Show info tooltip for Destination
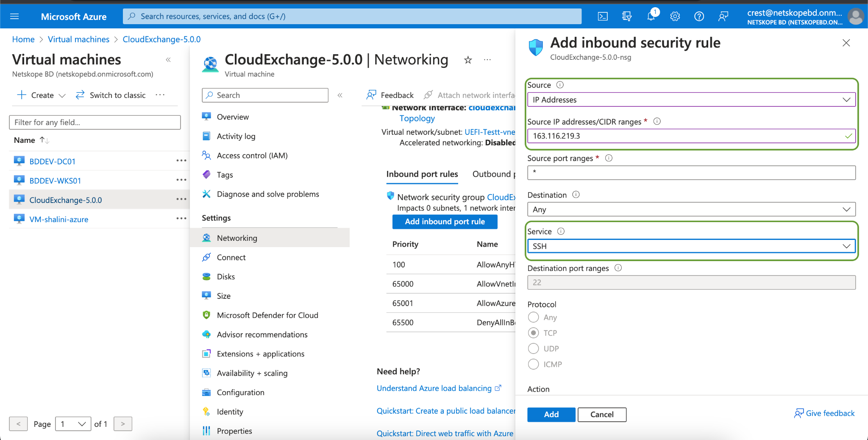 pos(576,195)
